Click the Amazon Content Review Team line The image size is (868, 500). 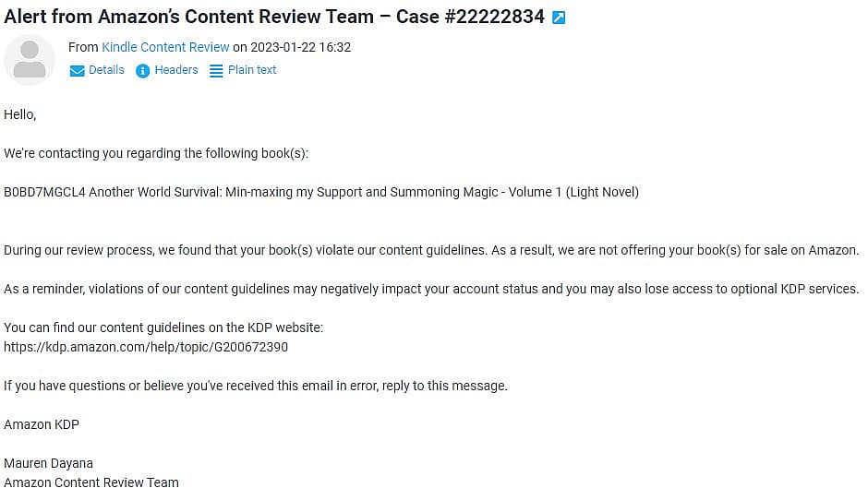point(91,482)
